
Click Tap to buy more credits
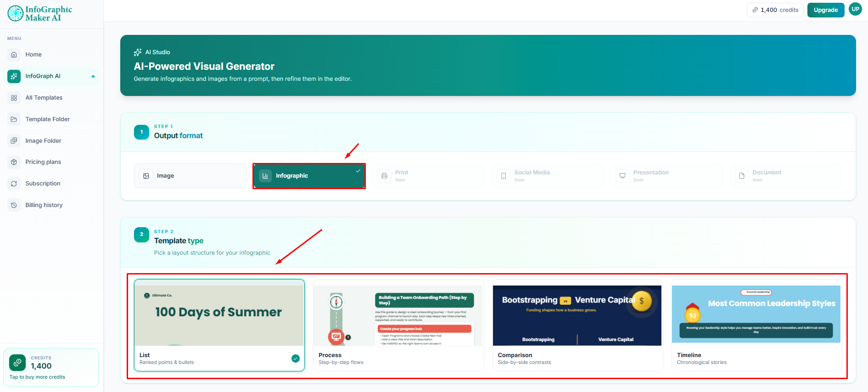pyautogui.click(x=38, y=377)
